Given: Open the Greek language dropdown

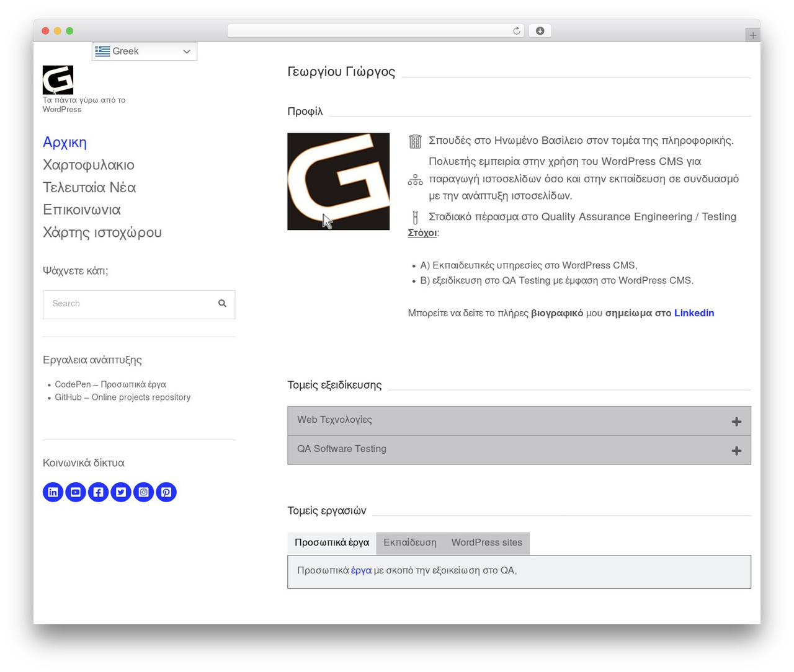Looking at the screenshot, I should click(145, 51).
